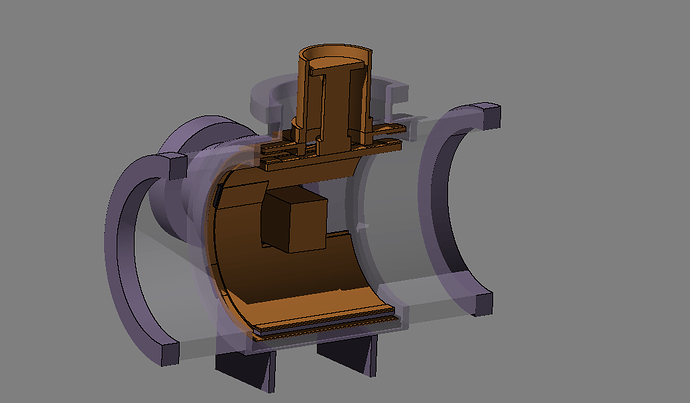Select the orange layered strip at pipe bottom
Screen dimensions: 690x403
click(326, 326)
